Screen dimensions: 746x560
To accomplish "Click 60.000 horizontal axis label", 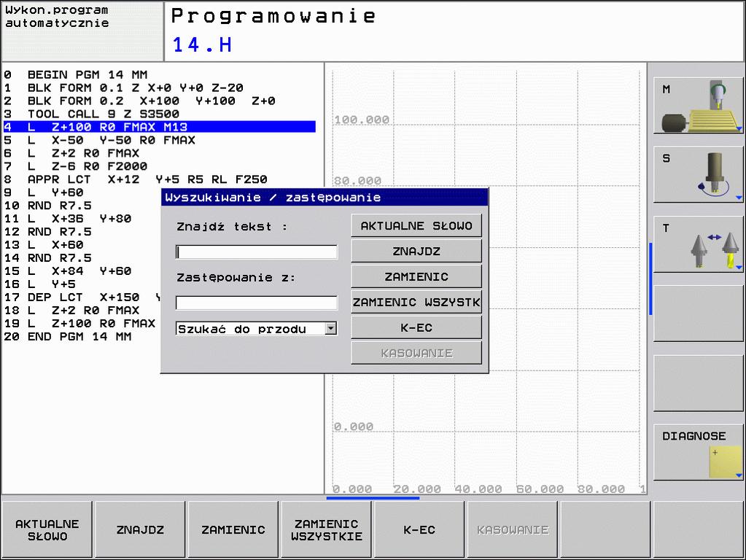I will click(540, 489).
